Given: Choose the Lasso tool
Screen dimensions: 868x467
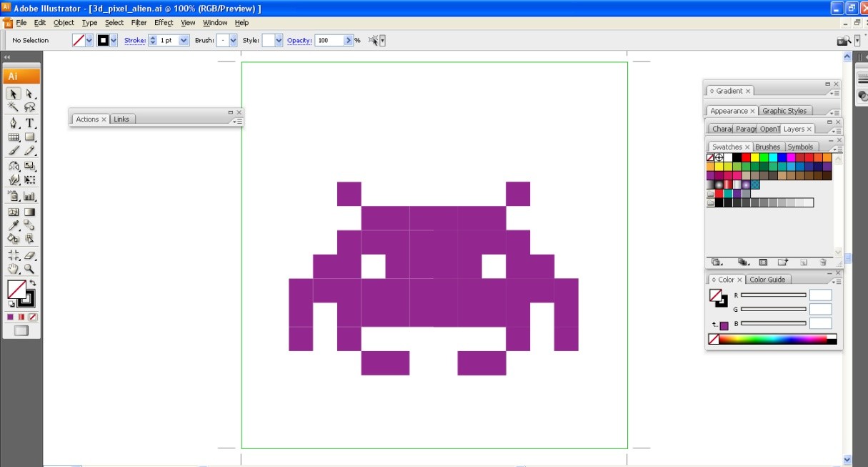Looking at the screenshot, I should [x=30, y=107].
